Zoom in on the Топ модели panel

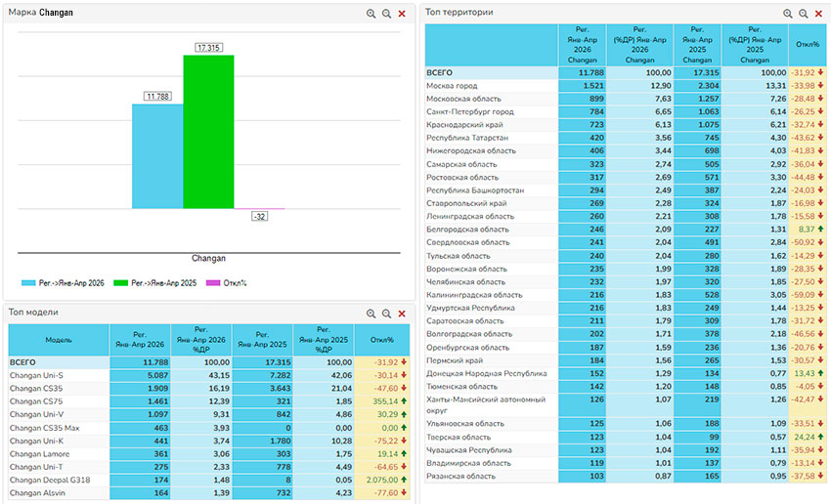tap(371, 314)
